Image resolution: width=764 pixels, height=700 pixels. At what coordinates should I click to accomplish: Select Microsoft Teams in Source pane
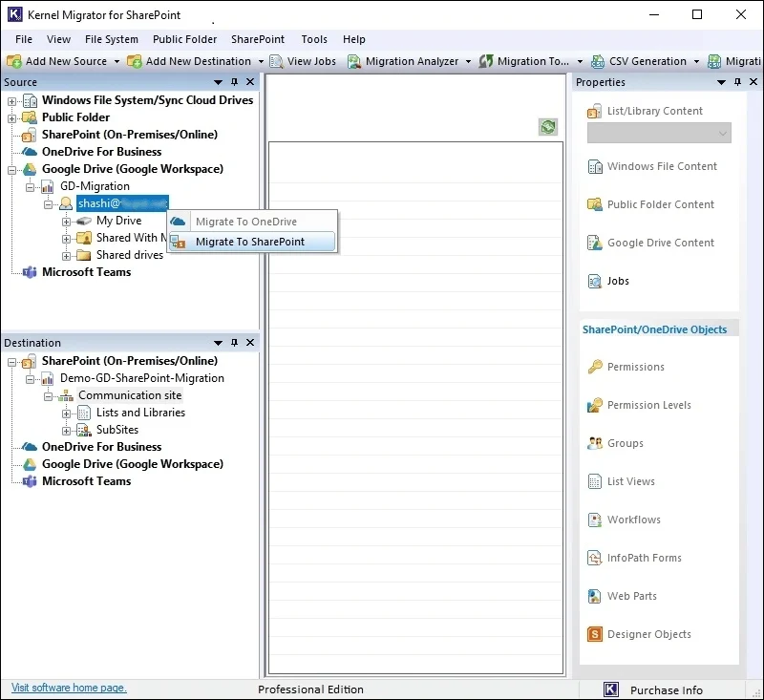click(x=86, y=272)
